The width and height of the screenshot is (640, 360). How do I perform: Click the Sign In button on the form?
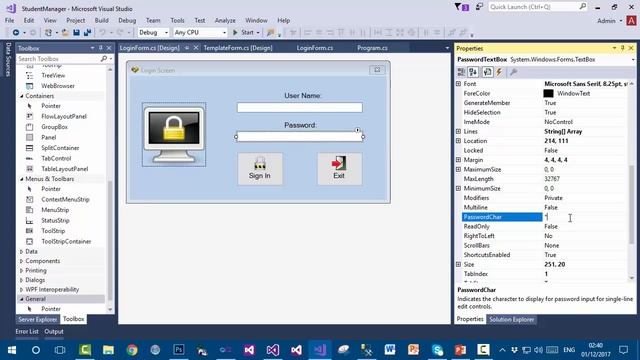[x=260, y=169]
